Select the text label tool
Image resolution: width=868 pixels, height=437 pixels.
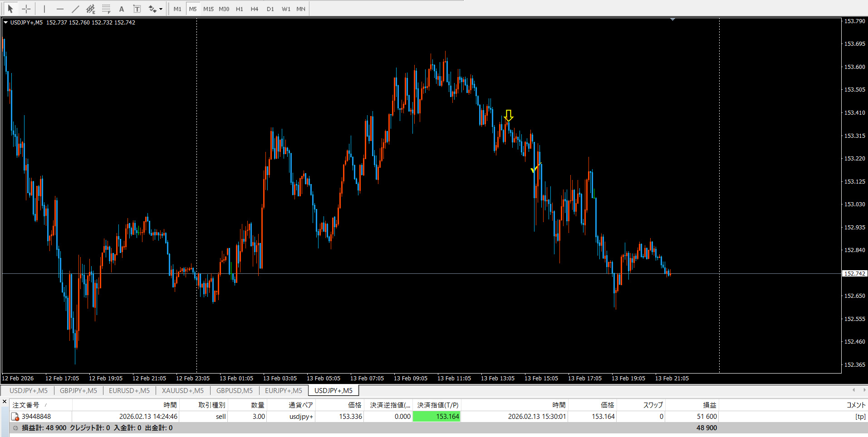pyautogui.click(x=137, y=9)
